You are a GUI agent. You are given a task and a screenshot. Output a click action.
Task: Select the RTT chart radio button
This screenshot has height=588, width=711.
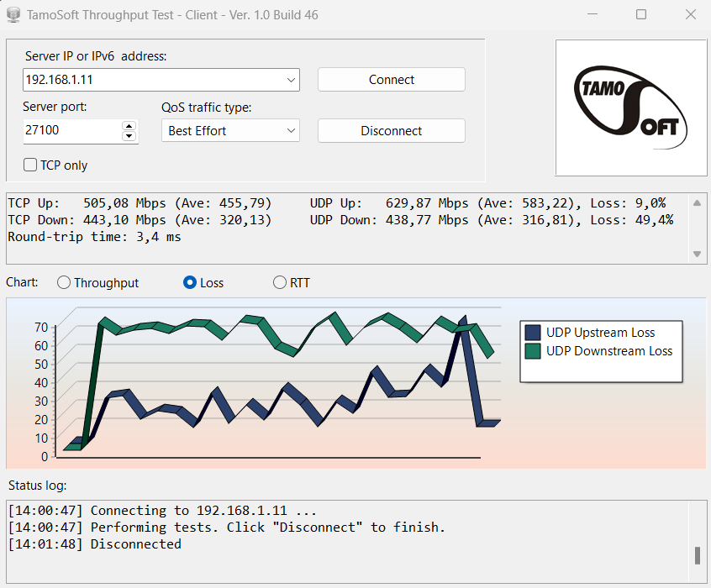click(x=279, y=282)
